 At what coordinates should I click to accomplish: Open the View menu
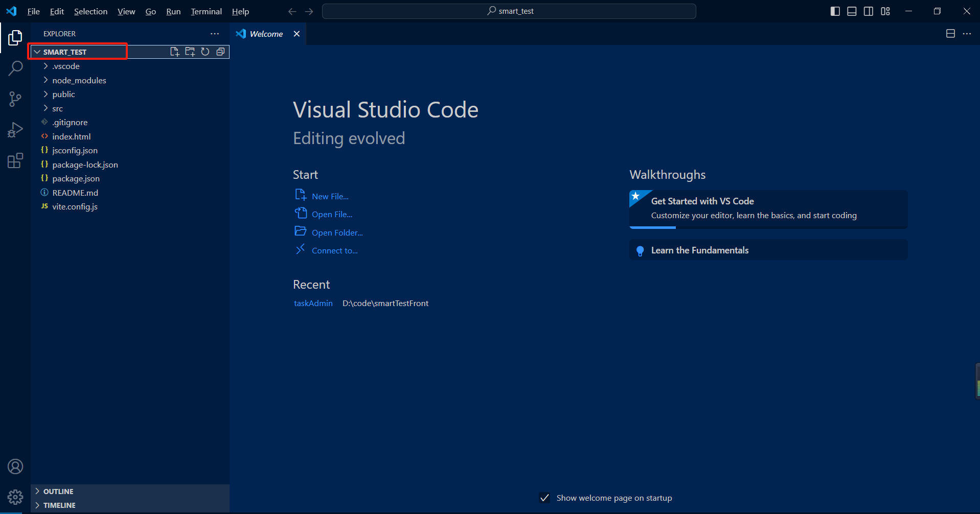click(x=126, y=11)
